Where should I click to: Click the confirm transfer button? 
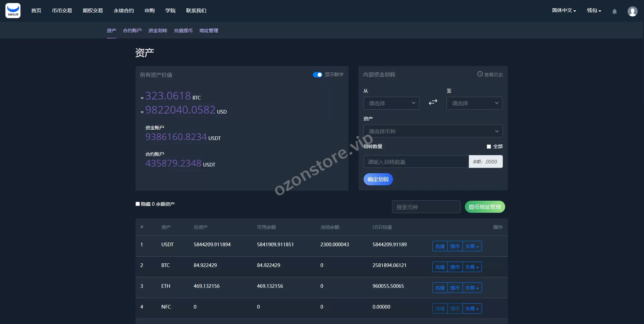coord(378,179)
